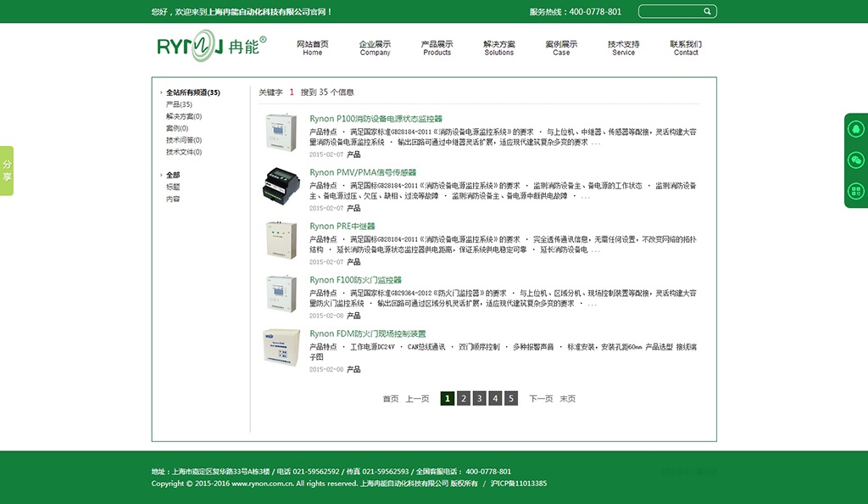Filter results by 产品(35)
The image size is (868, 504).
coord(179,104)
